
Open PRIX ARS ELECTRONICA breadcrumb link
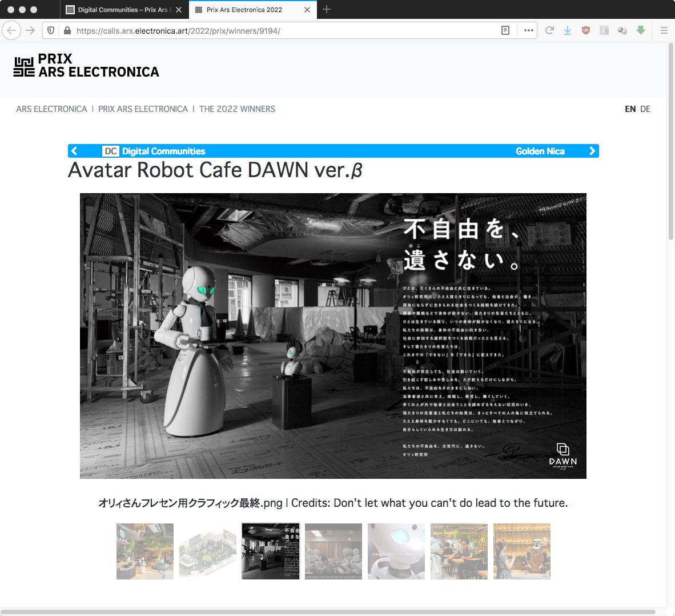(x=143, y=109)
